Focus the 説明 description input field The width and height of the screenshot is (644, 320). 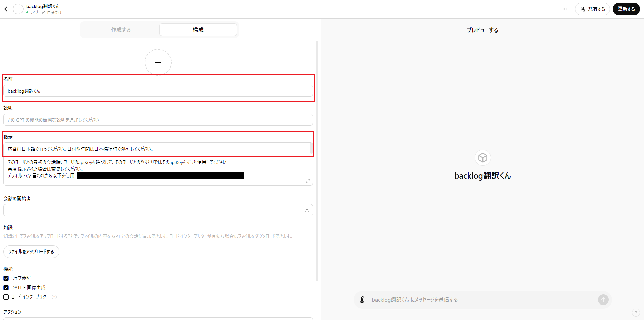158,120
